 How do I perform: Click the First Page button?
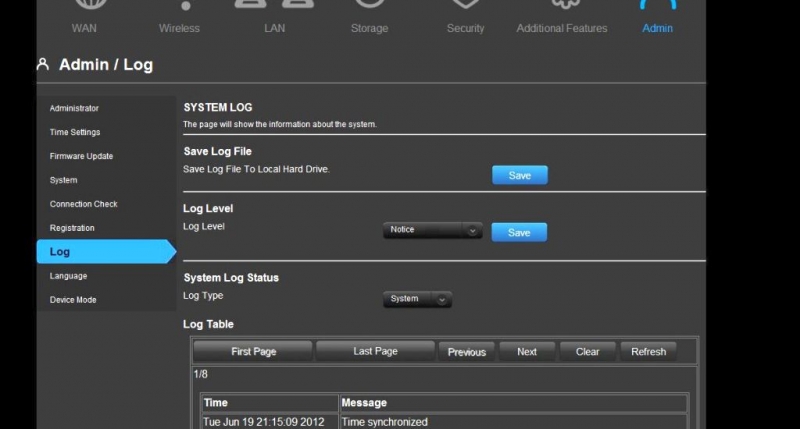(x=253, y=351)
